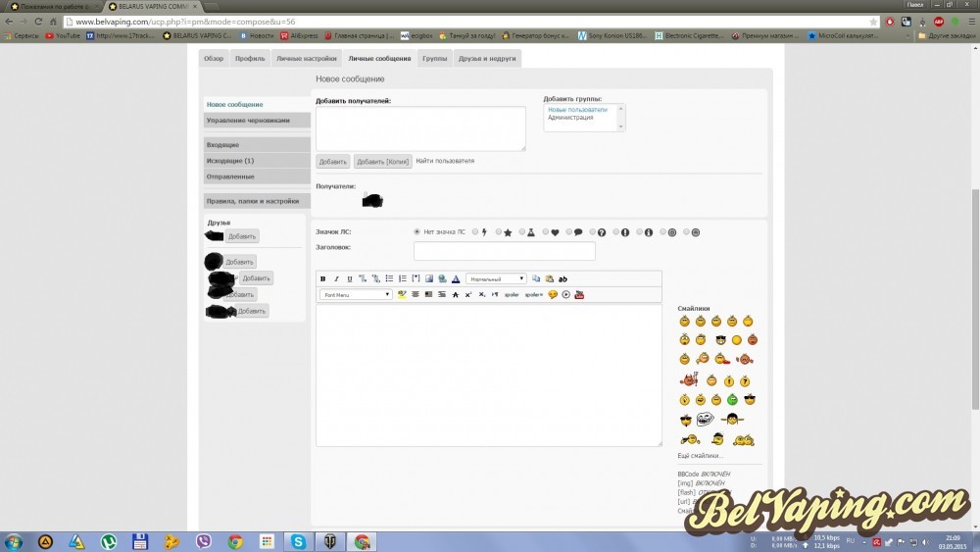Insert list item [*] tag
The width and height of the screenshot is (980, 552).
[x=416, y=278]
